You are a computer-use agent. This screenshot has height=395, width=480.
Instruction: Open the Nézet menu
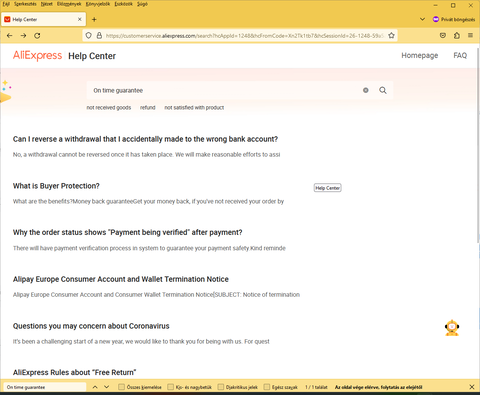point(47,4)
